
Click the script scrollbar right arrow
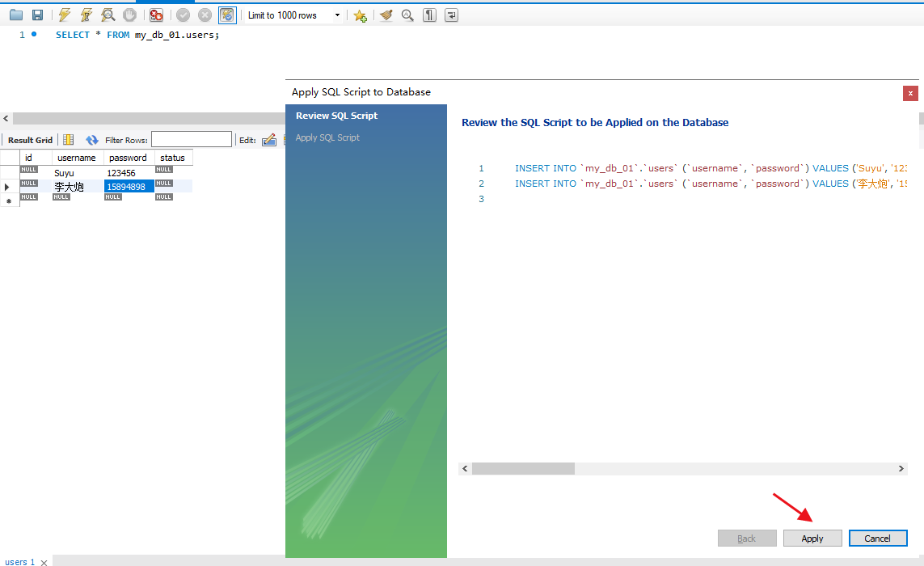(x=901, y=469)
